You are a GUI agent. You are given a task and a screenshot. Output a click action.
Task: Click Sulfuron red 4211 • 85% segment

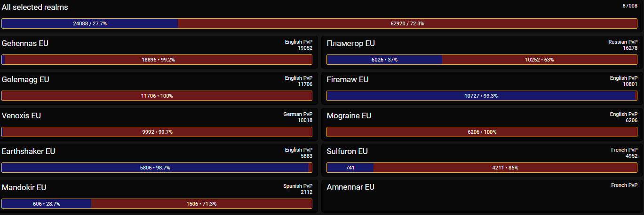(505, 168)
